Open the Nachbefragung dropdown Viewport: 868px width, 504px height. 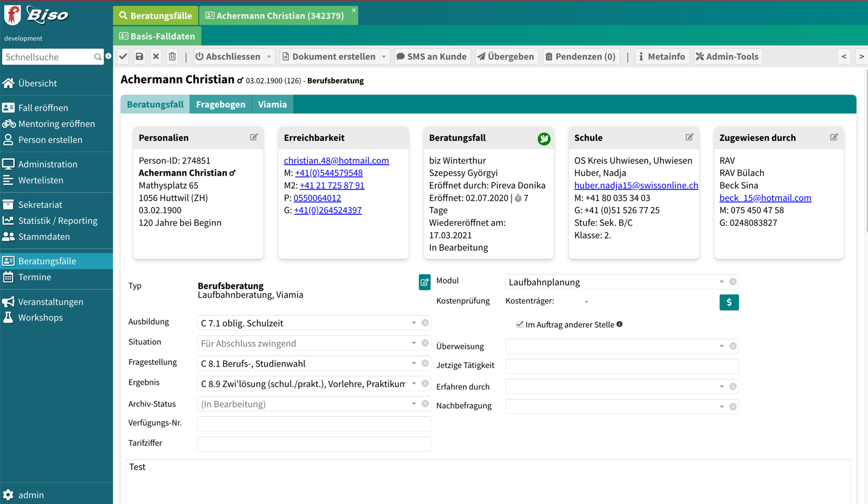click(721, 407)
